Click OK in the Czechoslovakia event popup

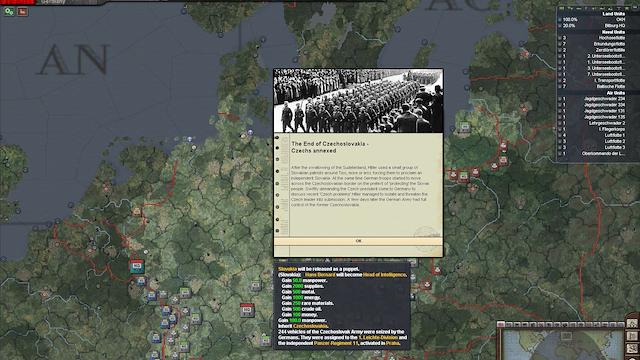point(358,241)
